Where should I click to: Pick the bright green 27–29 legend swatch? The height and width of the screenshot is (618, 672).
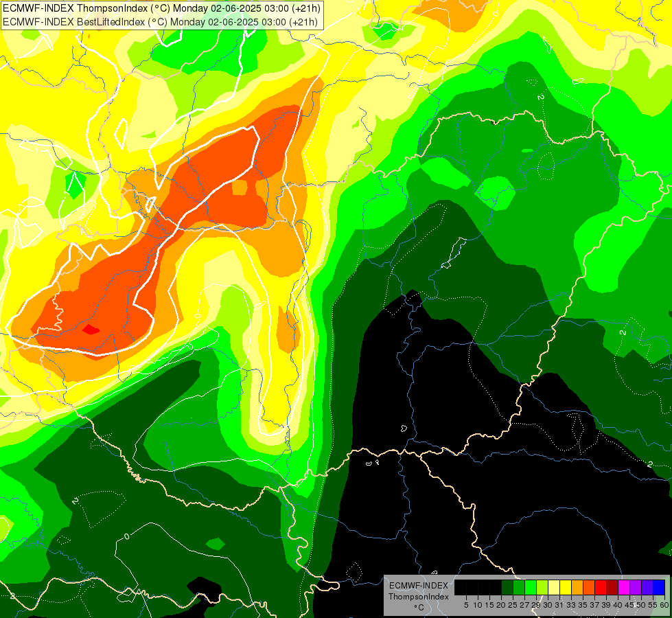[531, 588]
